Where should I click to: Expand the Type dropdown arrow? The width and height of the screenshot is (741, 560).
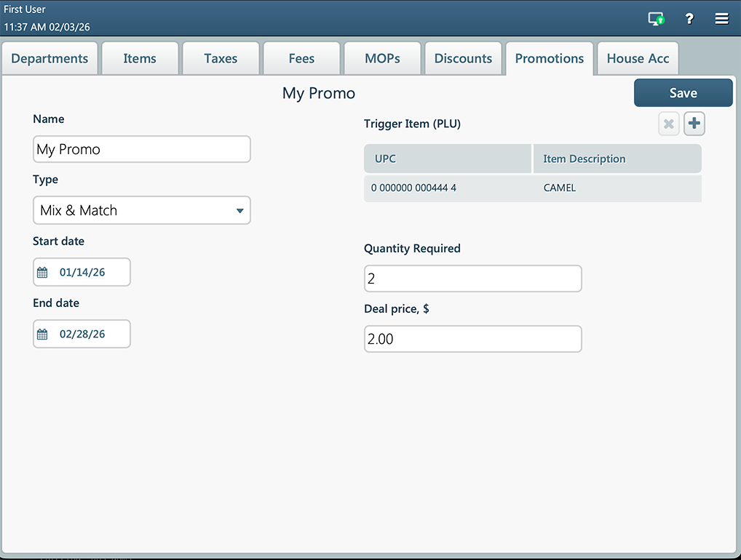click(239, 211)
